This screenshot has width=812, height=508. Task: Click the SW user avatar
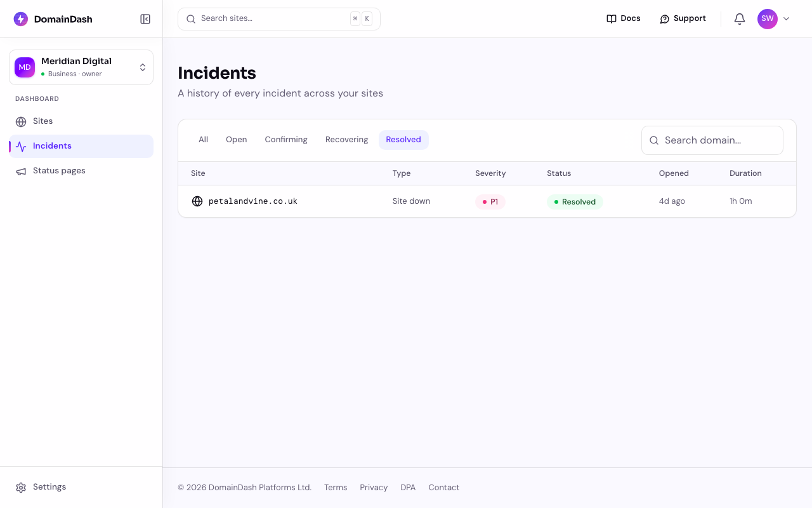[768, 19]
